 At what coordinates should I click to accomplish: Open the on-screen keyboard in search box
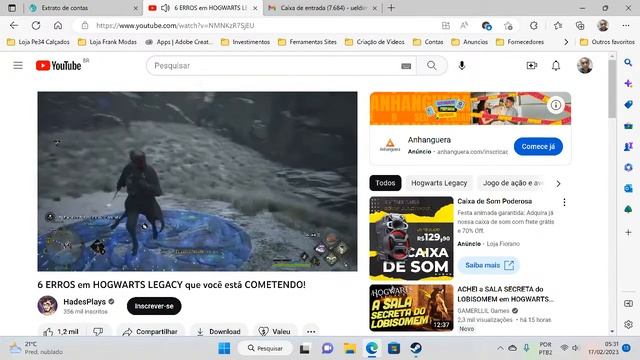point(406,66)
